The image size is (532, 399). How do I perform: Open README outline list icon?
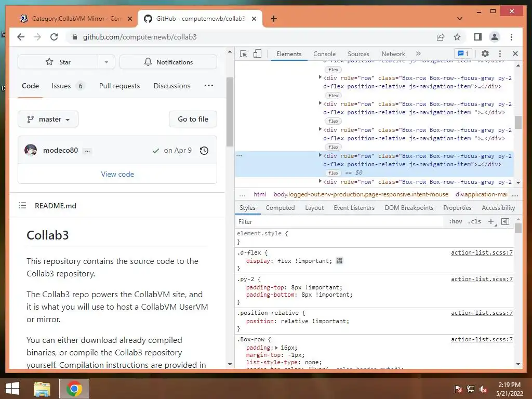point(22,205)
